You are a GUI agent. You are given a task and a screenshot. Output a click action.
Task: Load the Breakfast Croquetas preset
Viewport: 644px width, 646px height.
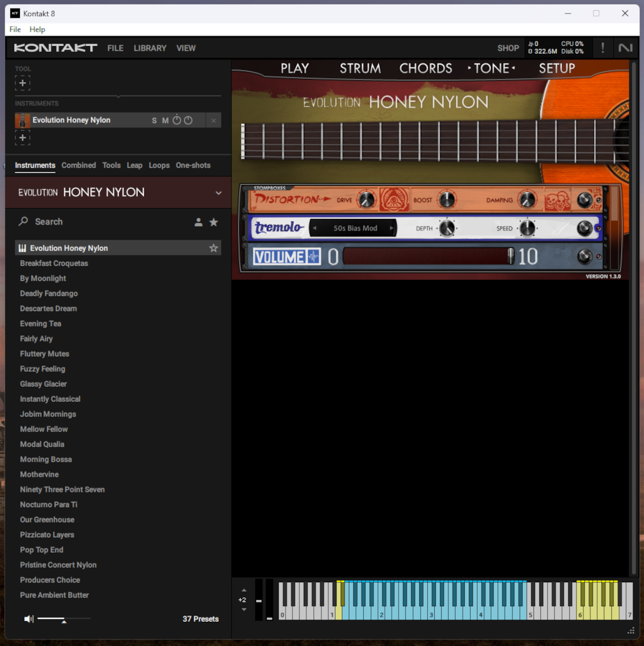54,263
